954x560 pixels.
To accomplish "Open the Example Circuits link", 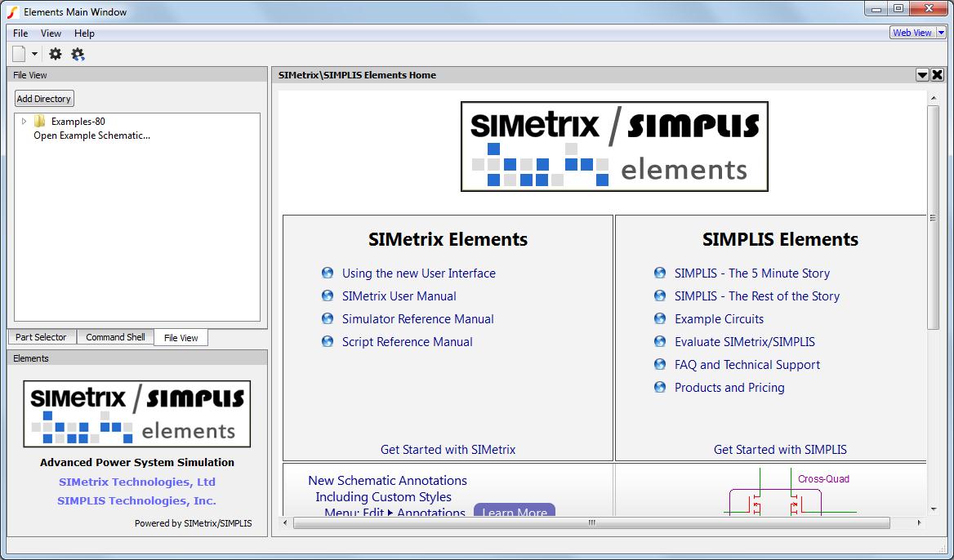I will (x=719, y=318).
